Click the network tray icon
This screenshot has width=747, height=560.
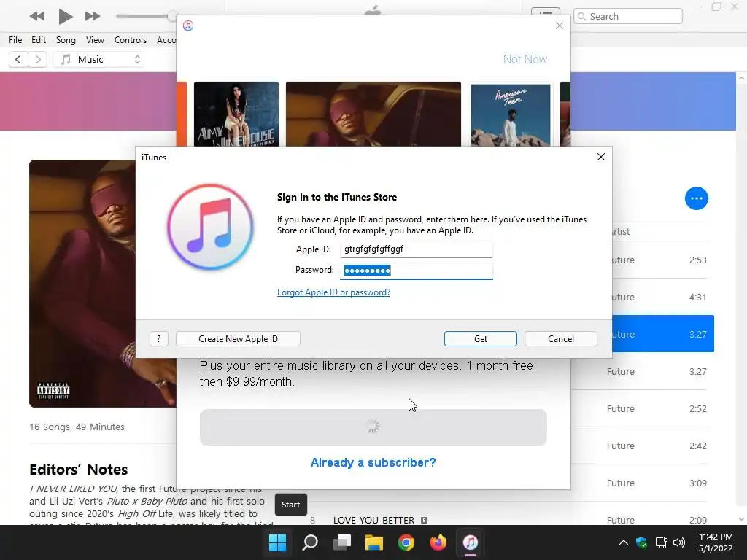coord(661,542)
